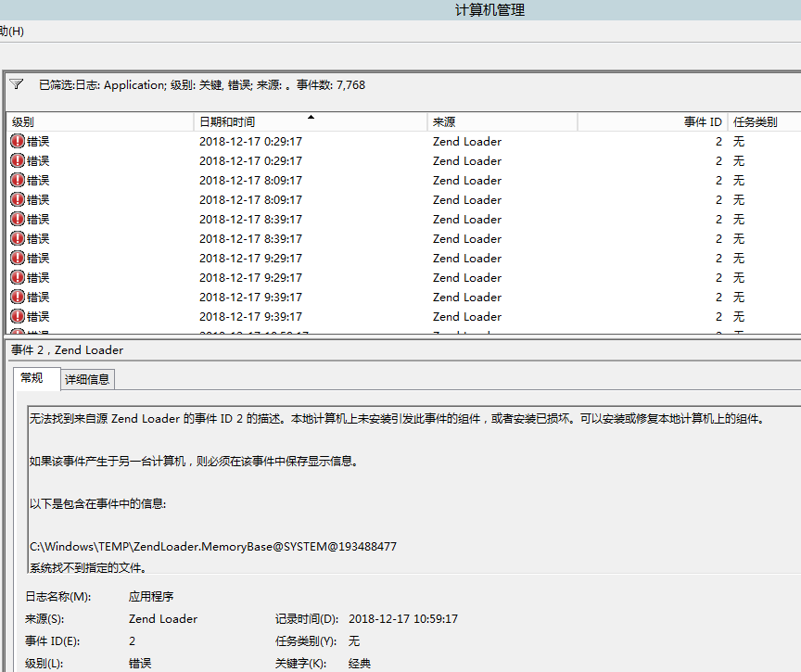This screenshot has width=801, height=672.
Task: Click the error icon of the second 0:29:17 event
Action: tap(18, 161)
